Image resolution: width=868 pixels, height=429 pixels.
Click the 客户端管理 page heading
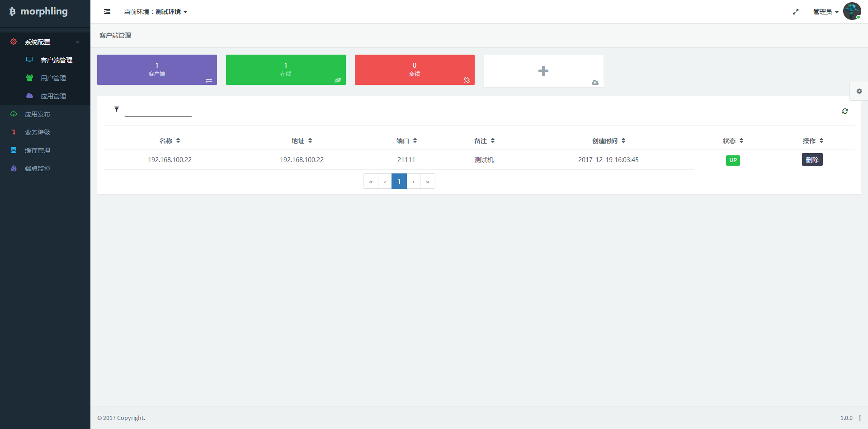click(115, 35)
